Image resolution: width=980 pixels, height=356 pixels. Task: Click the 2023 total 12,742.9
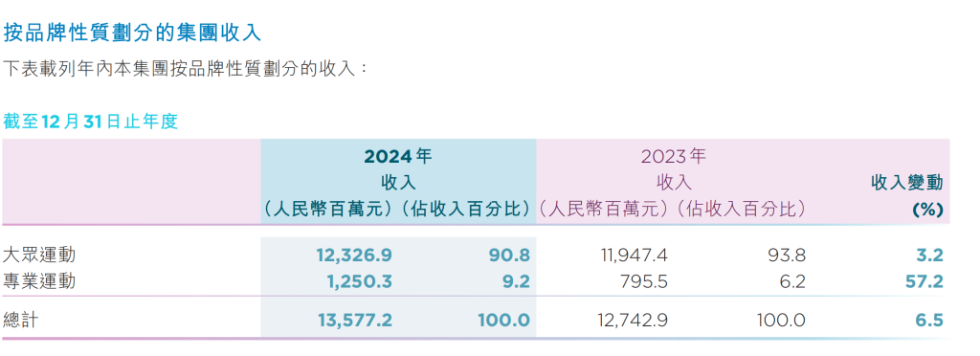point(631,321)
